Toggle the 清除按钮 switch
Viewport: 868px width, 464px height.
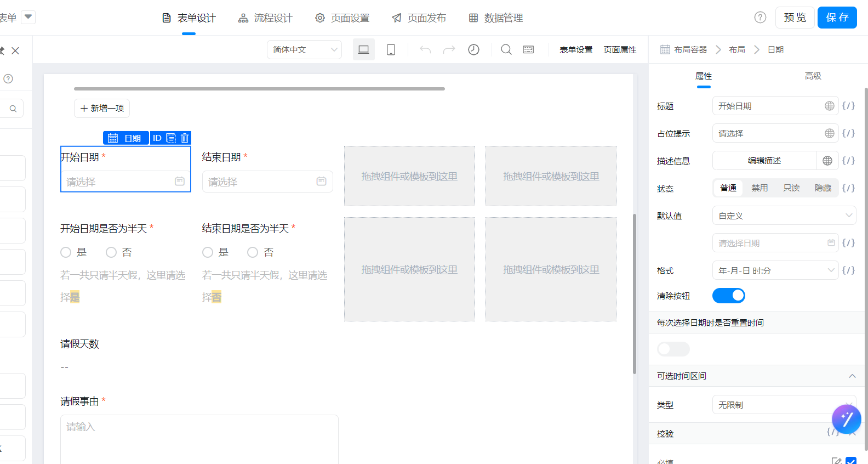tap(729, 296)
